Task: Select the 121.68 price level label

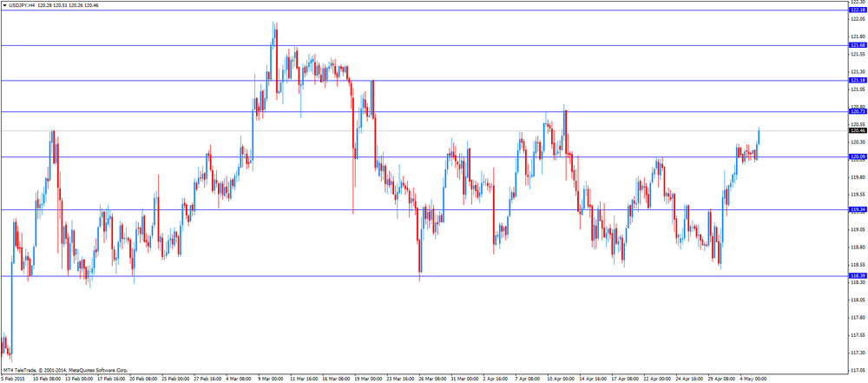Action: click(858, 45)
